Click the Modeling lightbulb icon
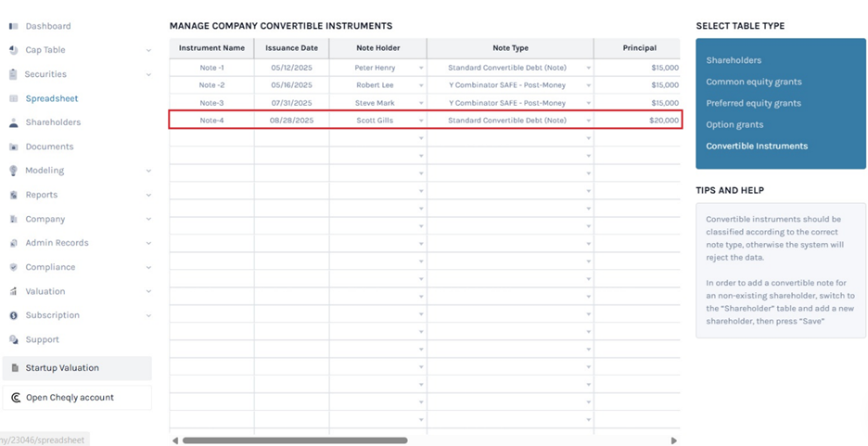This screenshot has height=446, width=868. [x=14, y=171]
